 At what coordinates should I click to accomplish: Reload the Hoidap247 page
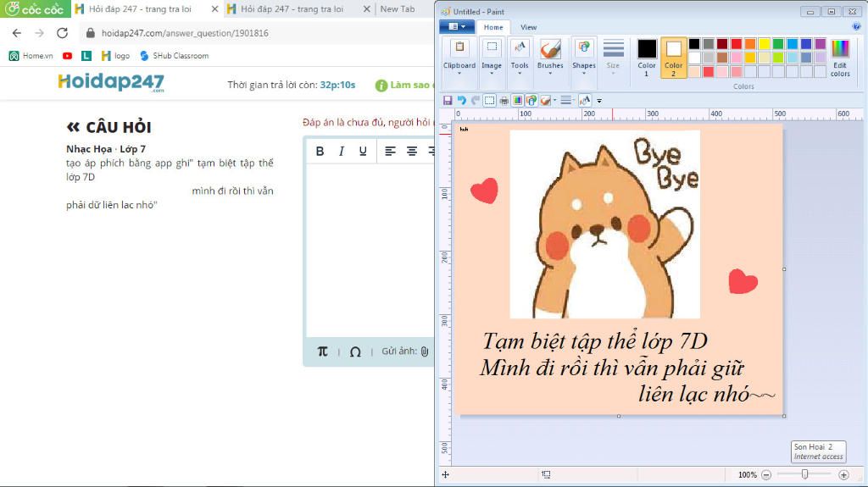pos(62,33)
